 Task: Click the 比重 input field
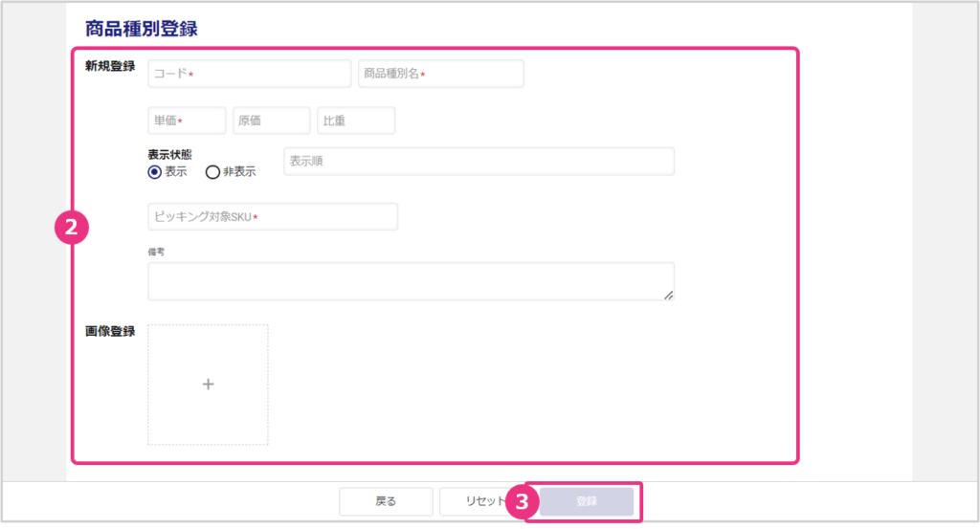coord(356,121)
